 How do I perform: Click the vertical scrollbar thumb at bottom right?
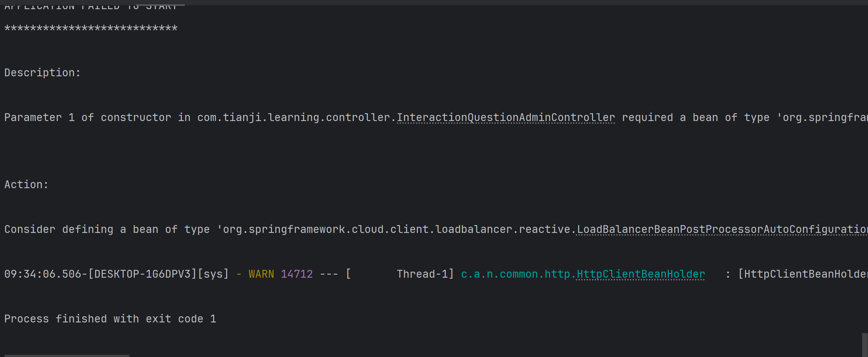tap(865, 345)
